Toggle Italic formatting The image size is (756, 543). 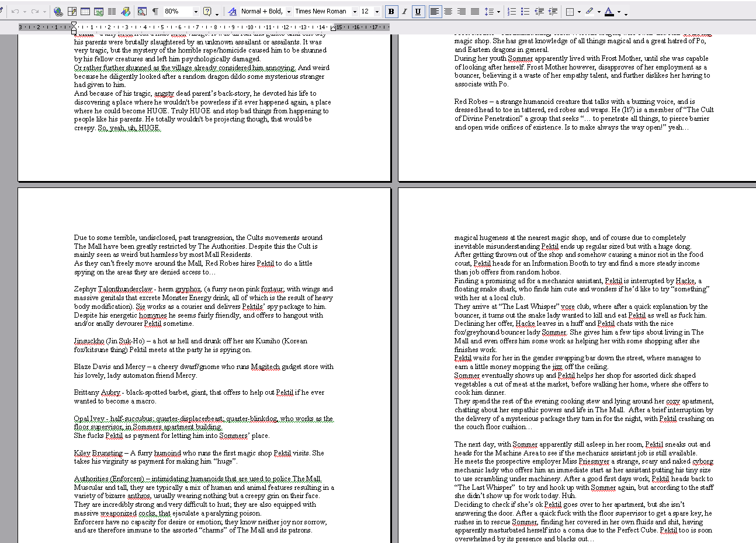pyautogui.click(x=404, y=11)
